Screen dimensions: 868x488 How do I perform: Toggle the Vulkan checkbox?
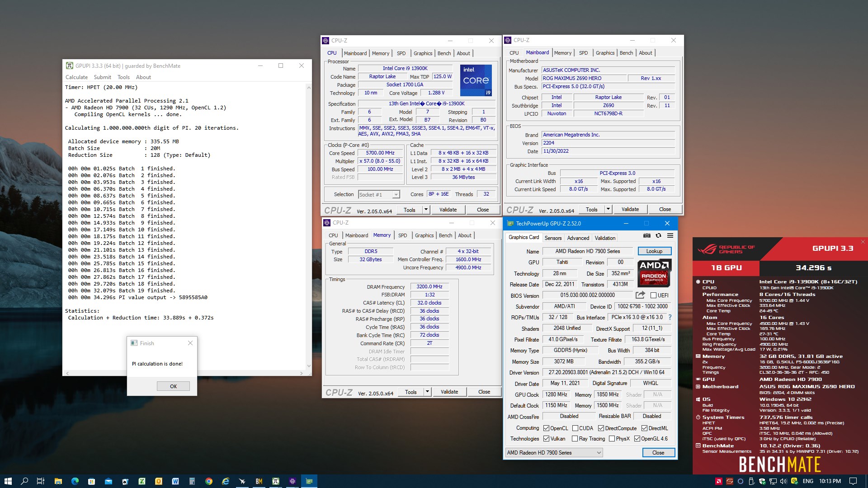click(x=546, y=439)
